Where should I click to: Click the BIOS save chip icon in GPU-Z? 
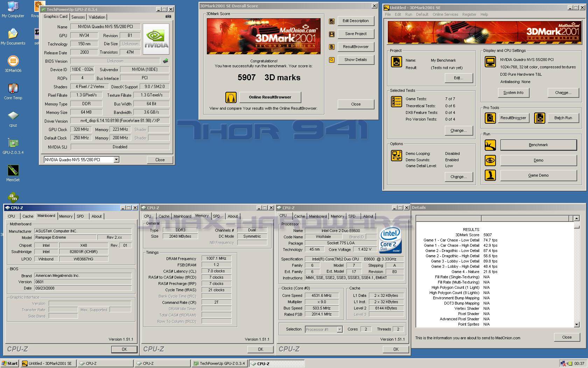coord(165,61)
